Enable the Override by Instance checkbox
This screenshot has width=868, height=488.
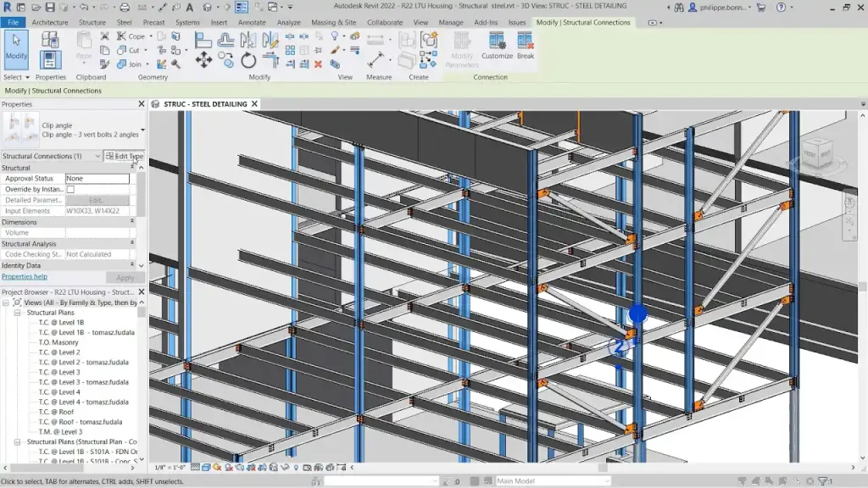click(x=70, y=189)
